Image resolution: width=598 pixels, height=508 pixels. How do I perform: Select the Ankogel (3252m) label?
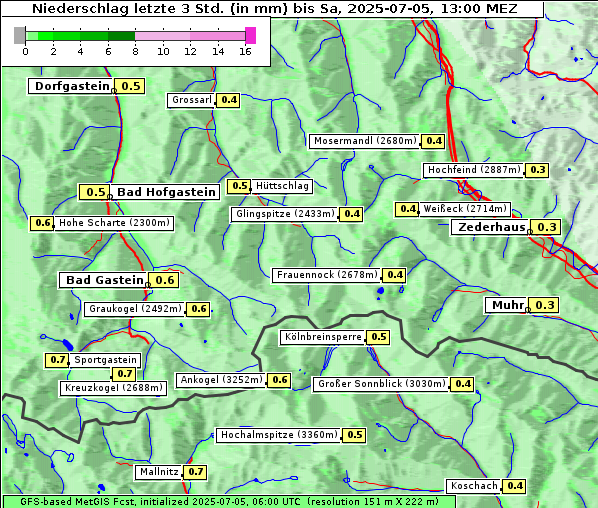tap(221, 380)
